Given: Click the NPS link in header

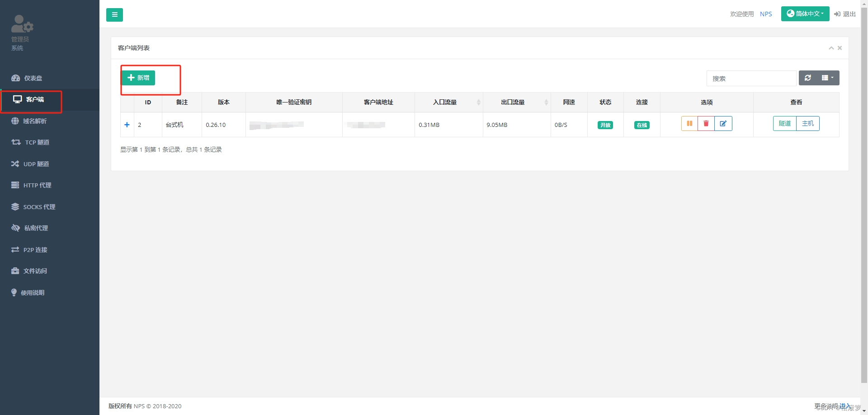Looking at the screenshot, I should tap(766, 14).
